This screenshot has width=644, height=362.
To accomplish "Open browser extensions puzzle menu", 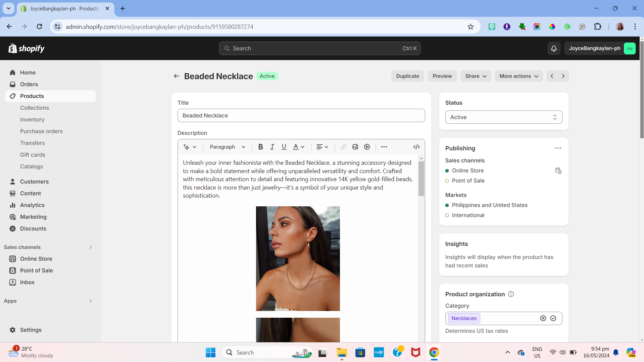I will click(x=598, y=27).
